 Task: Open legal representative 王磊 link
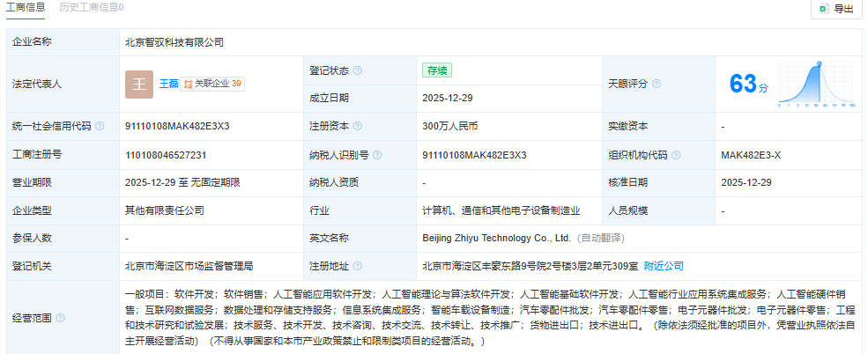(x=168, y=84)
